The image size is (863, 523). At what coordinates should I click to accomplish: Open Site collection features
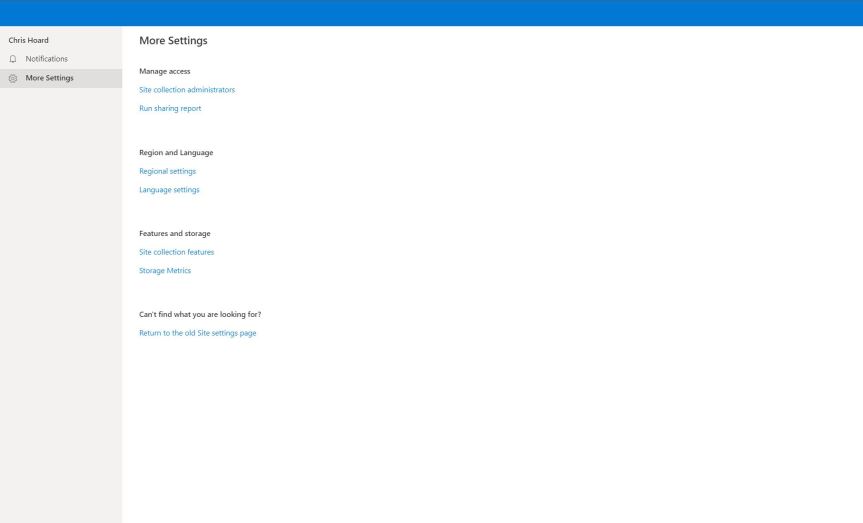[x=176, y=252]
